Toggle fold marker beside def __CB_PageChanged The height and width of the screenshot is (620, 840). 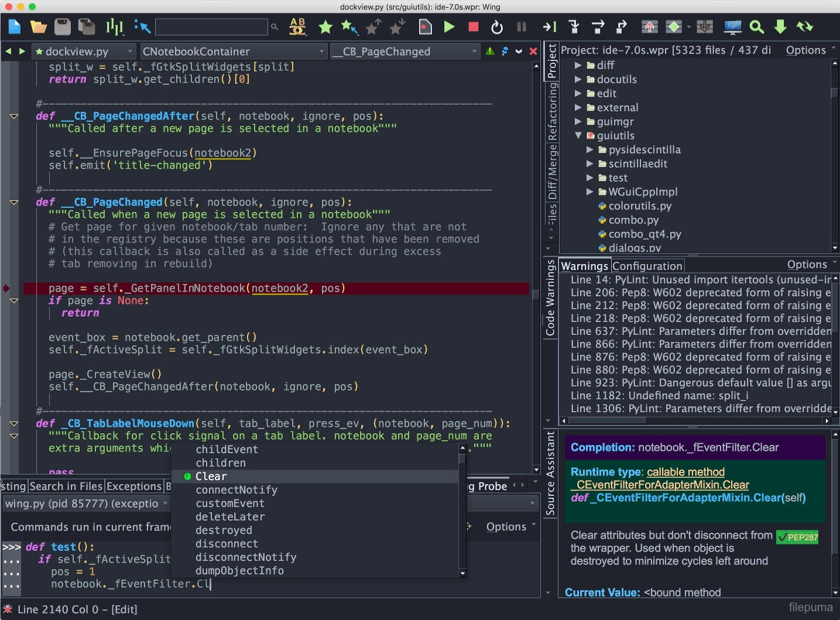tap(14, 203)
